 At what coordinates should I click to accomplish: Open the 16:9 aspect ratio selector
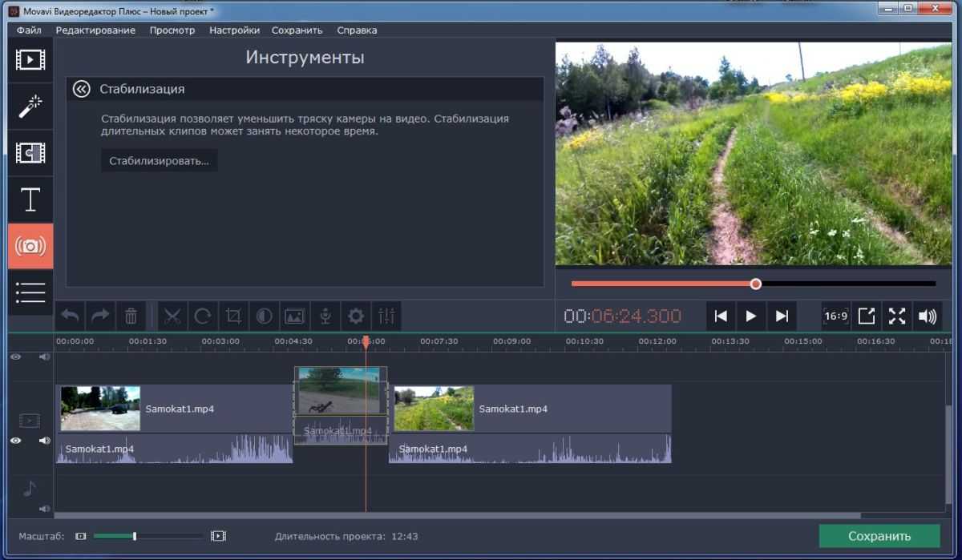(x=835, y=316)
